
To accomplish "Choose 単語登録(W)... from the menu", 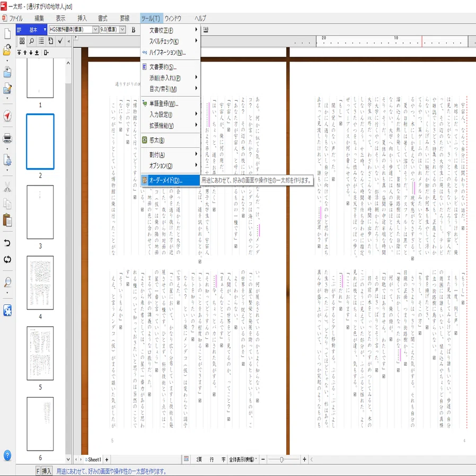I will pyautogui.click(x=170, y=103).
